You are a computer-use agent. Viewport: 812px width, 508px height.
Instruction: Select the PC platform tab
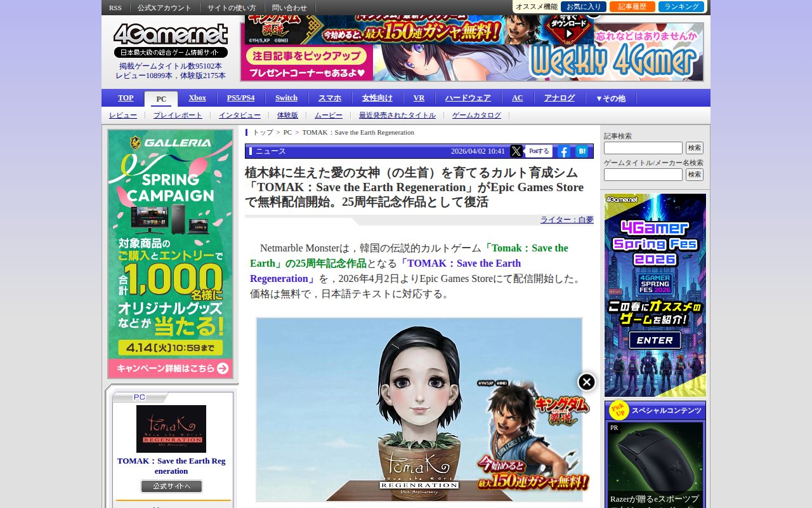tap(161, 99)
